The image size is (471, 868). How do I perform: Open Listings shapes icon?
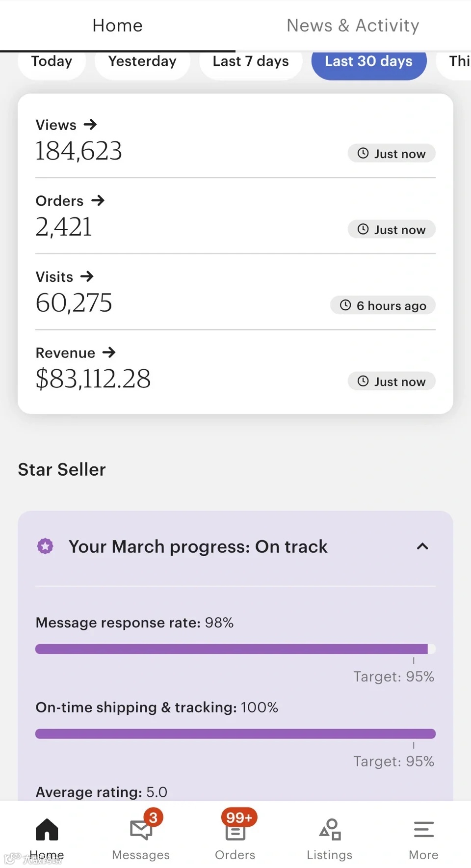330,831
